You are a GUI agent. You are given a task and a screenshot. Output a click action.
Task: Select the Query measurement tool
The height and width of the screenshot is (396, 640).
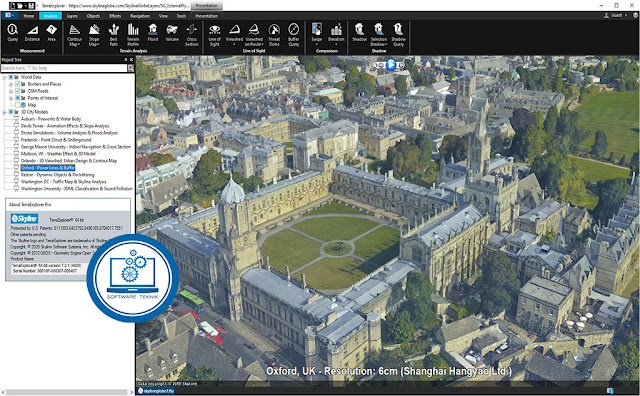click(x=13, y=33)
